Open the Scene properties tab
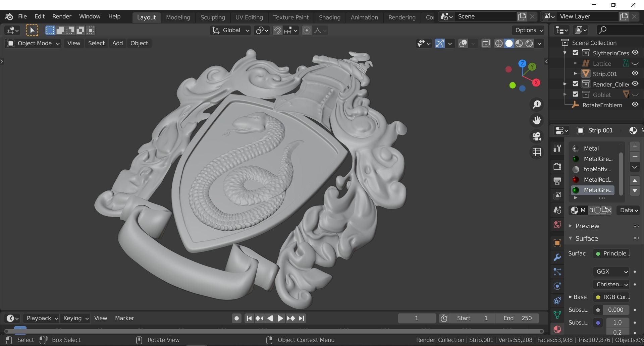Image resolution: width=644 pixels, height=346 pixels. tap(557, 210)
